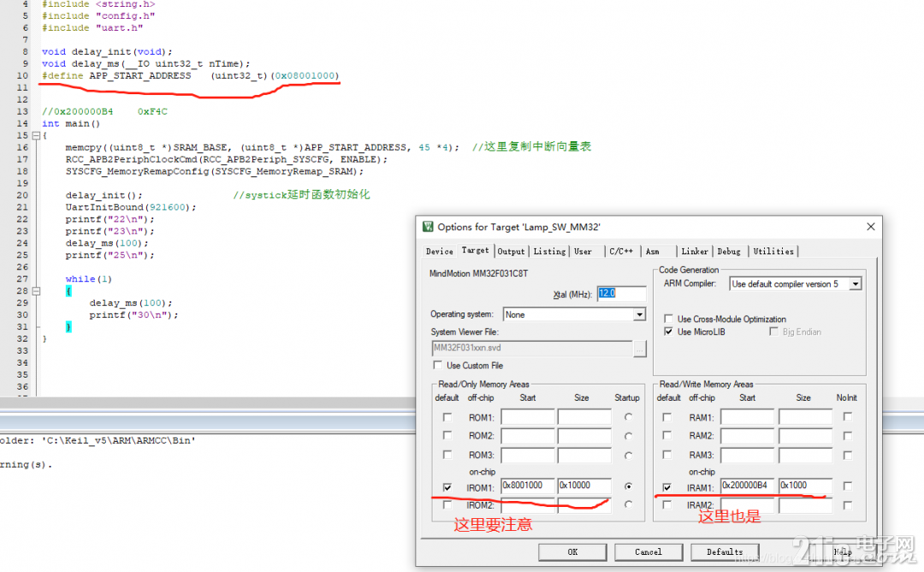Open the Output tab
Viewport: 924px width, 572px height.
coord(511,251)
